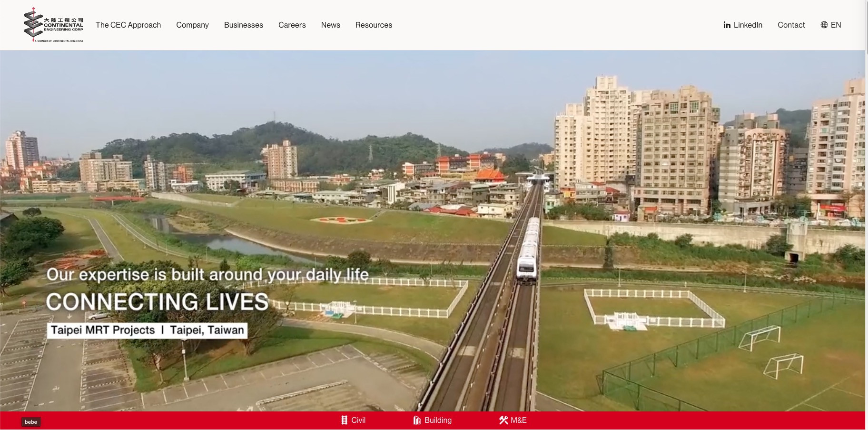Select the Building category label
This screenshot has width=868, height=430.
click(438, 420)
